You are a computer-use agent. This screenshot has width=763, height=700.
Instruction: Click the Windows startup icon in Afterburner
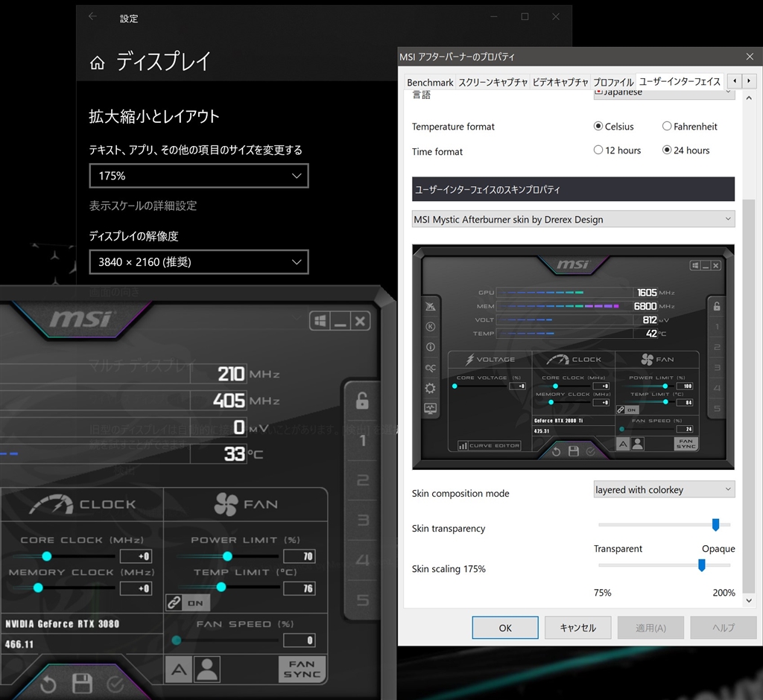(x=320, y=321)
